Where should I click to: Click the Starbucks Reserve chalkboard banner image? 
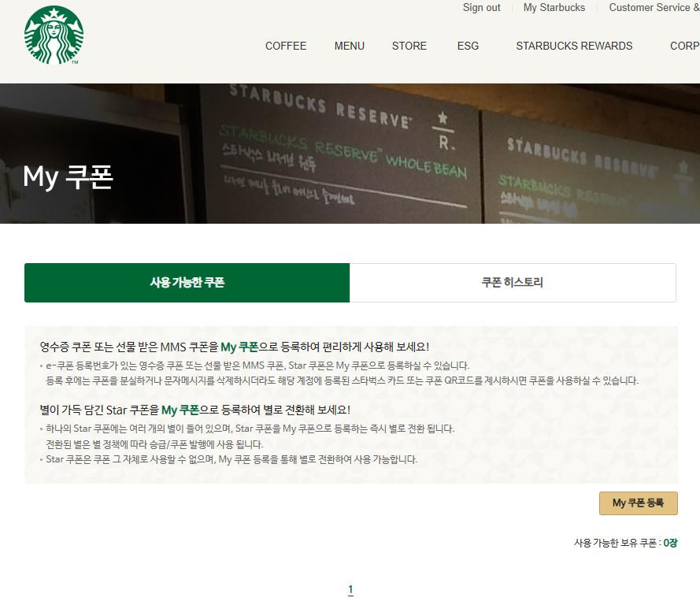click(x=350, y=154)
